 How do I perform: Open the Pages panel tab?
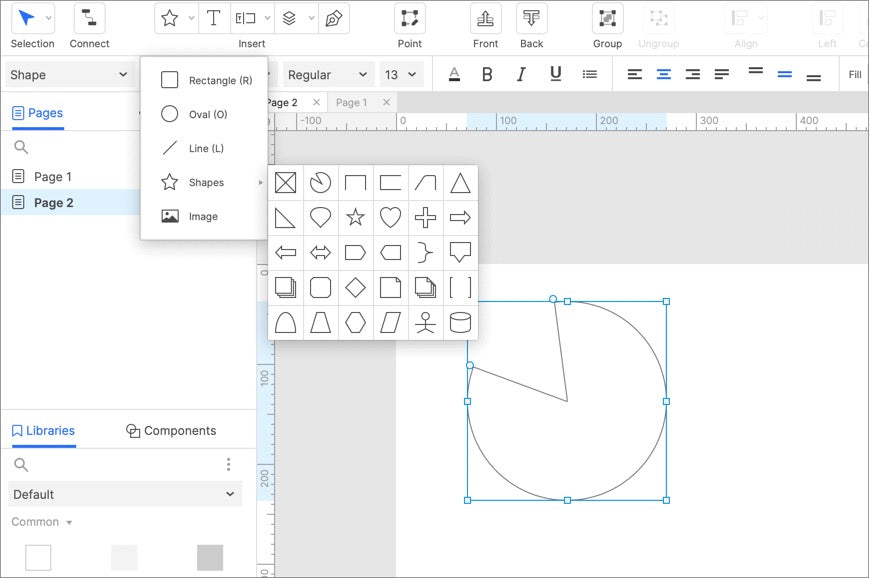point(38,113)
